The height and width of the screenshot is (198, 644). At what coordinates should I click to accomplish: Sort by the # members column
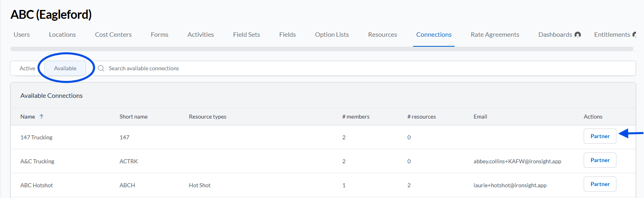click(356, 117)
